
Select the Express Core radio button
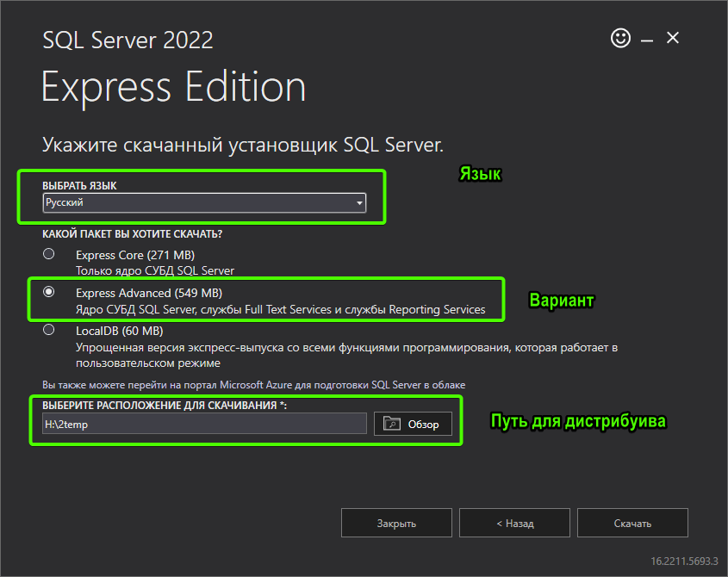[x=49, y=254]
